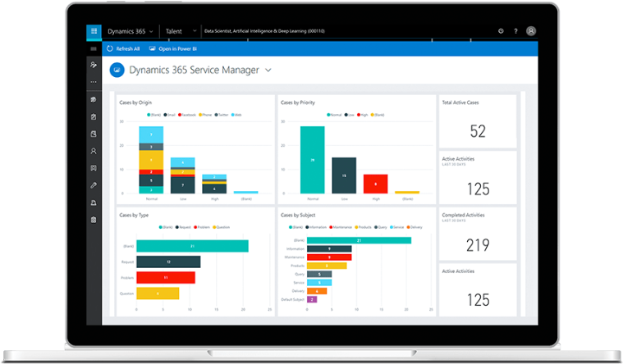Click the Completed Activities value 219

[x=478, y=245]
